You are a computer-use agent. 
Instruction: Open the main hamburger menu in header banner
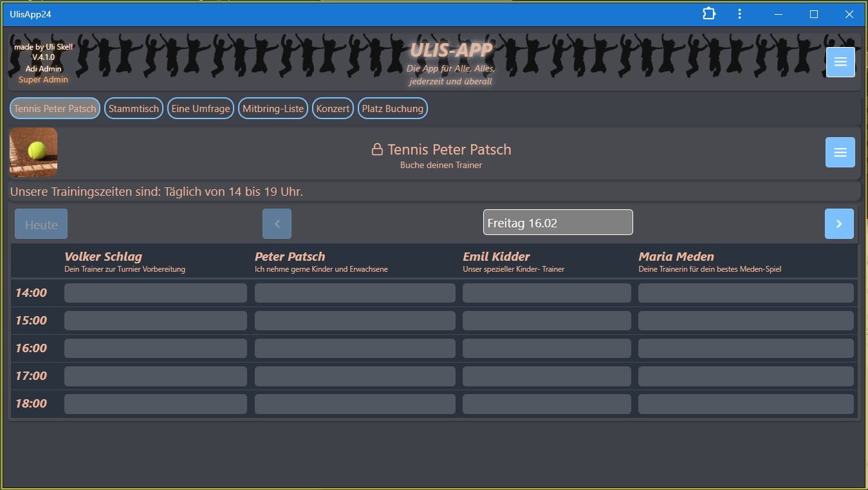tap(840, 62)
